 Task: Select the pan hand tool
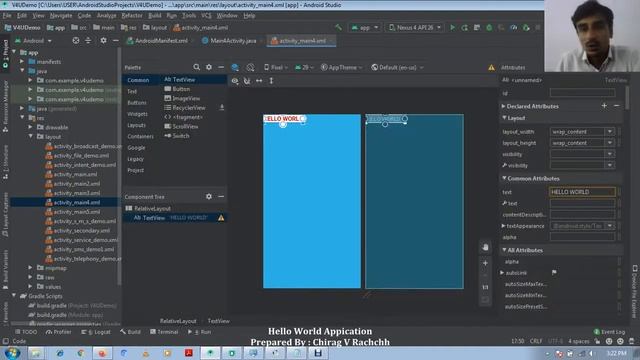pos(485,247)
